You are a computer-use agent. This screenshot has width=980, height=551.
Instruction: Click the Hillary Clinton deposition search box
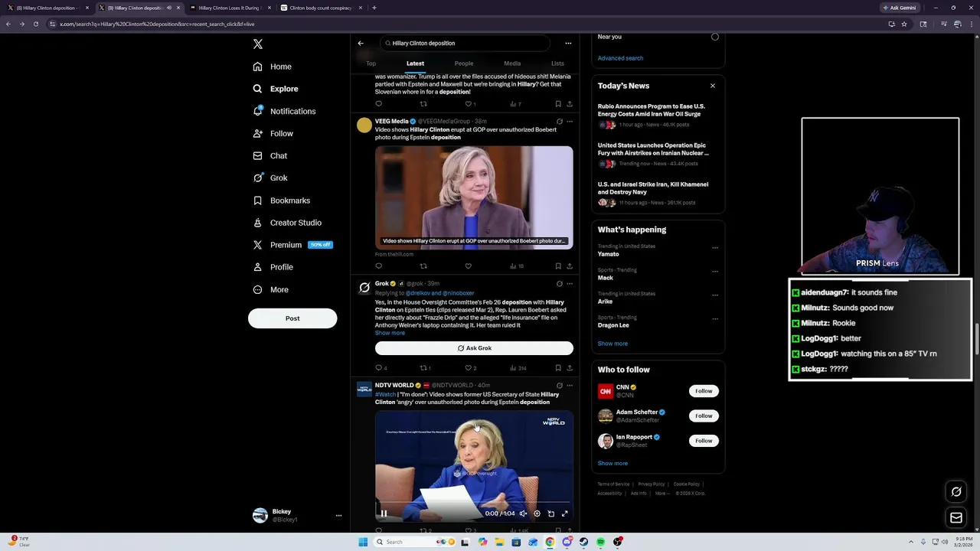tap(465, 44)
